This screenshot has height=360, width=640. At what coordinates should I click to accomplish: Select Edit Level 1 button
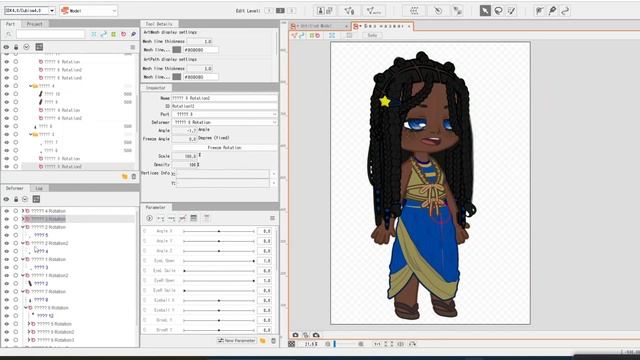tap(269, 11)
